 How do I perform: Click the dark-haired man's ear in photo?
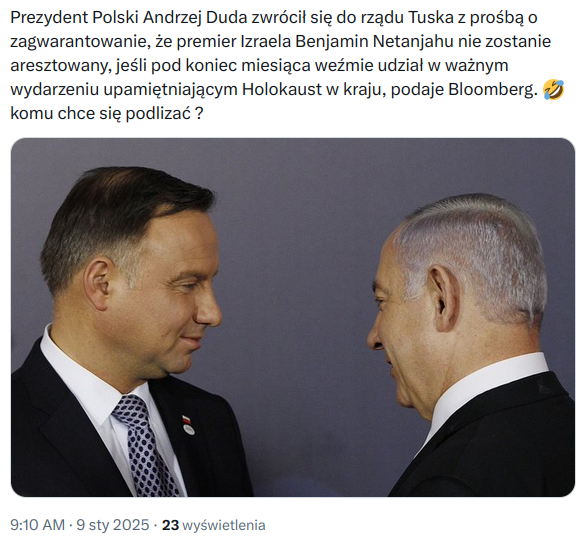(97, 284)
